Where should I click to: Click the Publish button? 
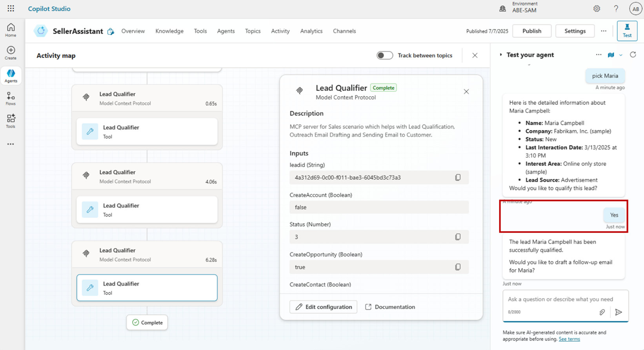click(531, 31)
